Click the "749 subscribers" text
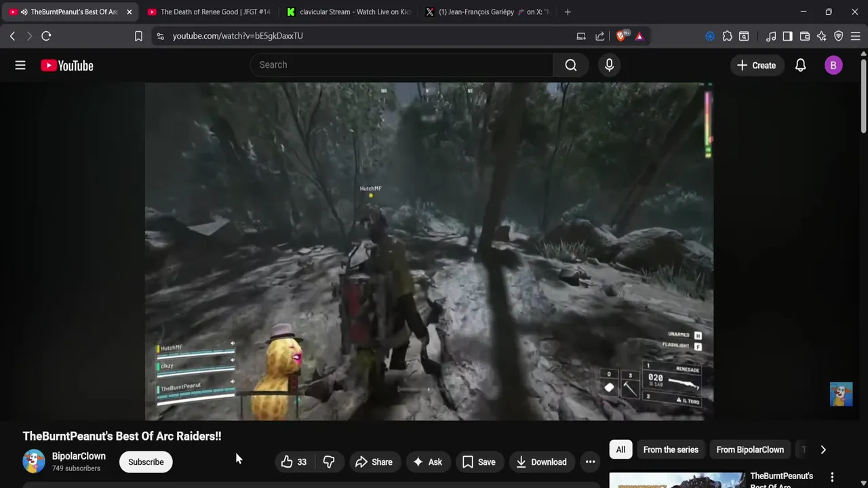Screen dimensions: 868x488 pos(76,468)
